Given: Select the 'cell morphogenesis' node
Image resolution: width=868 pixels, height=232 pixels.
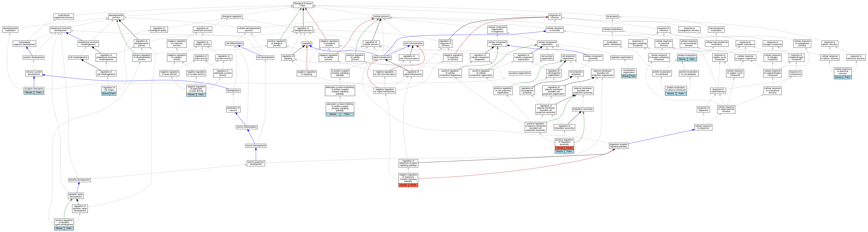Looking at the screenshot, I should pos(78,57).
